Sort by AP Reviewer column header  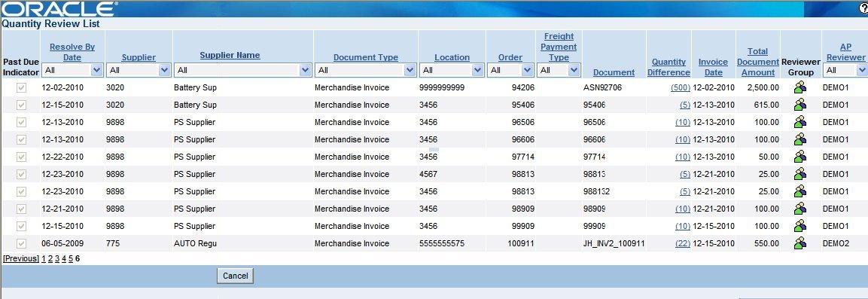point(845,52)
